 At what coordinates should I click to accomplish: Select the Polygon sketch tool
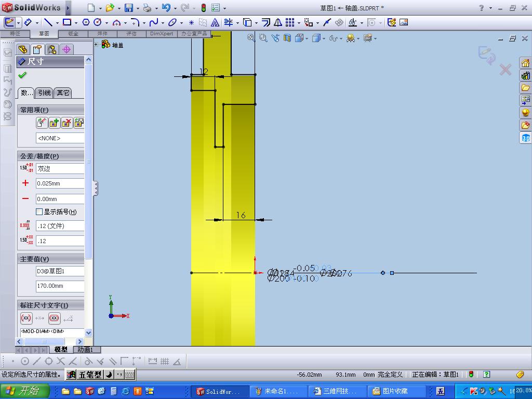pyautogui.click(x=86, y=22)
